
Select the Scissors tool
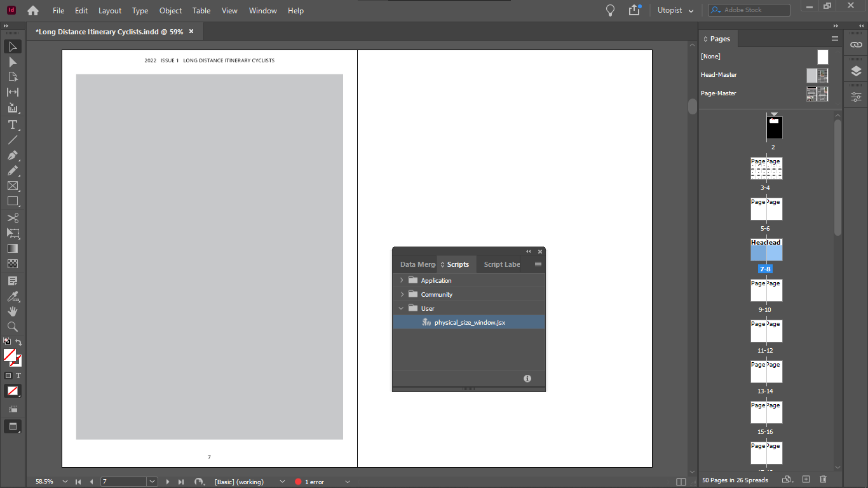pos(11,217)
